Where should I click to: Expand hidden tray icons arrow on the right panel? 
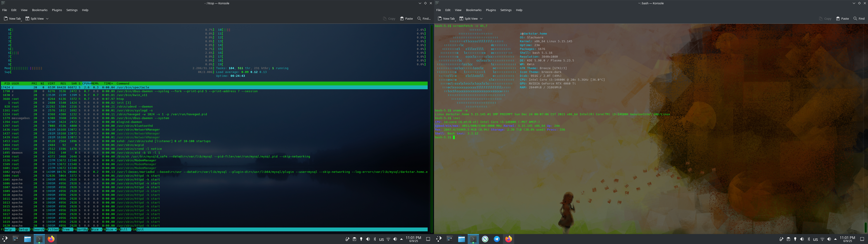coord(835,239)
